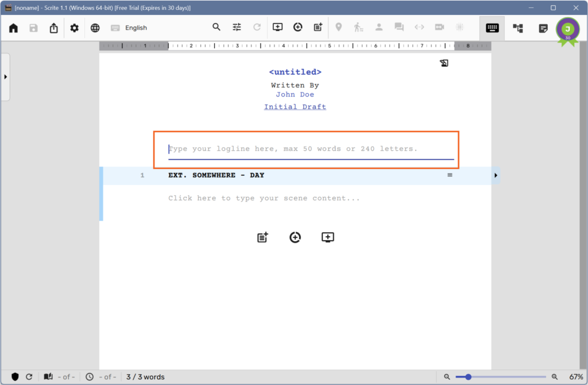Toggle the refresh control in the toolbar
This screenshot has width=588, height=385.
click(257, 27)
